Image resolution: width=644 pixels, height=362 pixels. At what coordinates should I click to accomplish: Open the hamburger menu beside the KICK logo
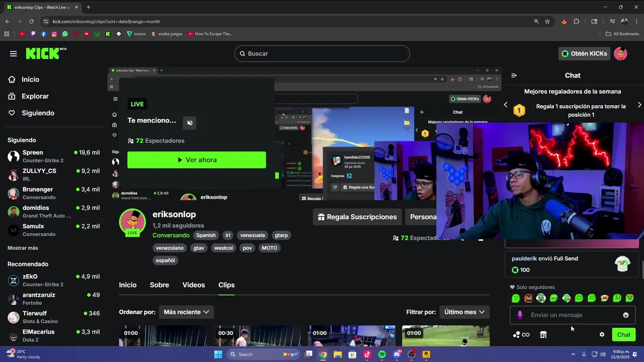pyautogui.click(x=13, y=54)
